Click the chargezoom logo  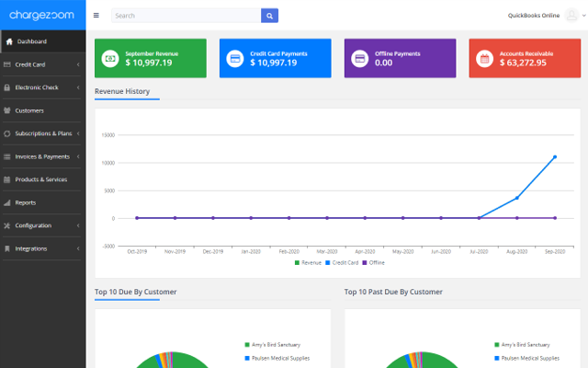pos(41,15)
